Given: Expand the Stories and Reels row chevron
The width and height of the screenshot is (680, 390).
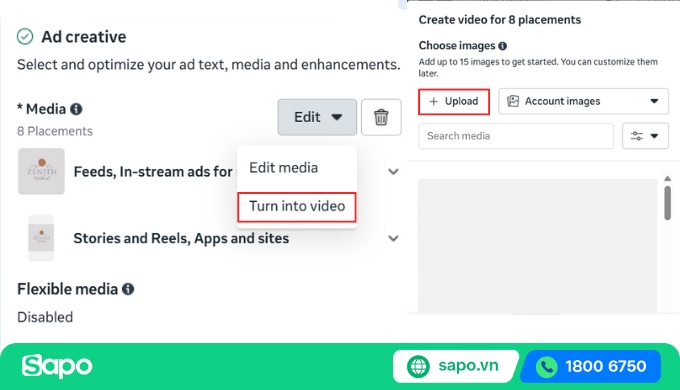Looking at the screenshot, I should [x=393, y=238].
